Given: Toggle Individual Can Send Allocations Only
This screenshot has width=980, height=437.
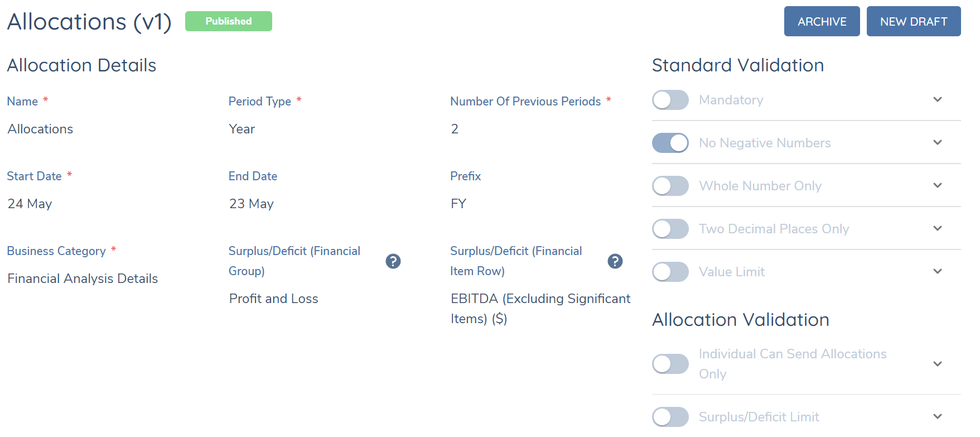Looking at the screenshot, I should coord(670,364).
